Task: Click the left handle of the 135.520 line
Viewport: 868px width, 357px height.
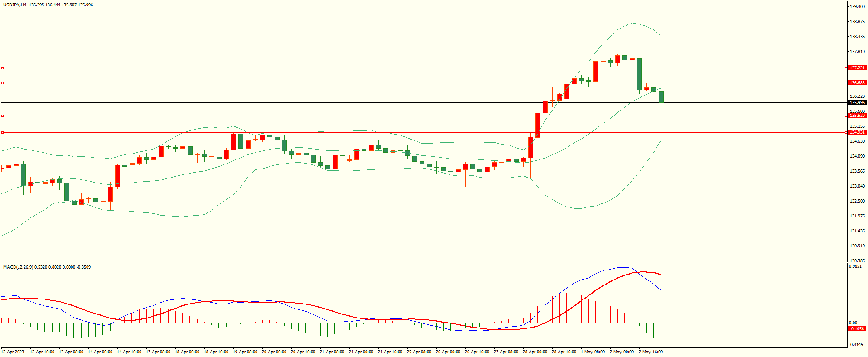Action: click(x=2, y=116)
